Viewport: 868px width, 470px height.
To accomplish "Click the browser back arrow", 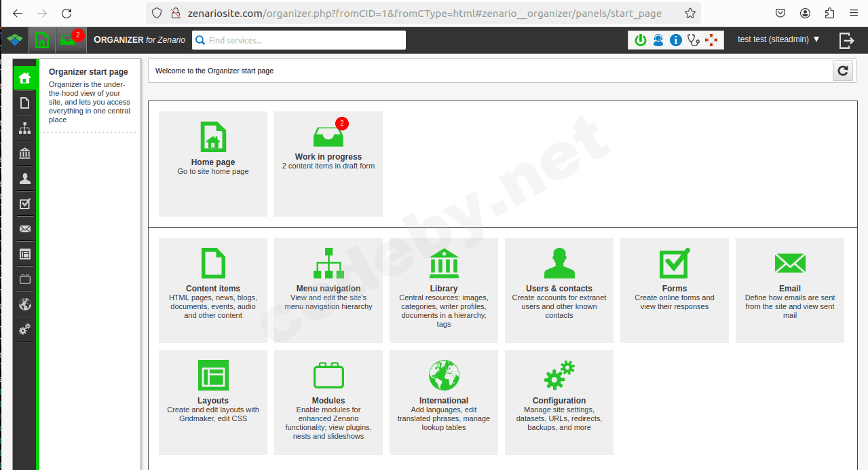I will tap(18, 13).
